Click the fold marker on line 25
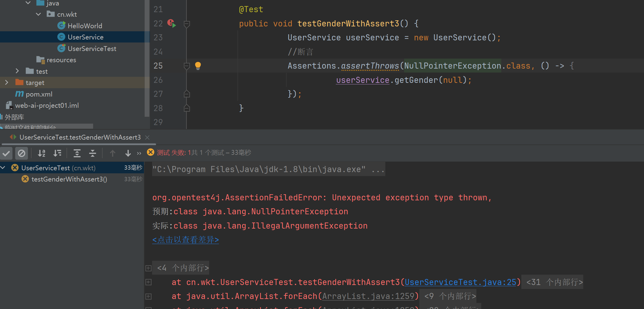Image resolution: width=644 pixels, height=309 pixels. (x=187, y=66)
